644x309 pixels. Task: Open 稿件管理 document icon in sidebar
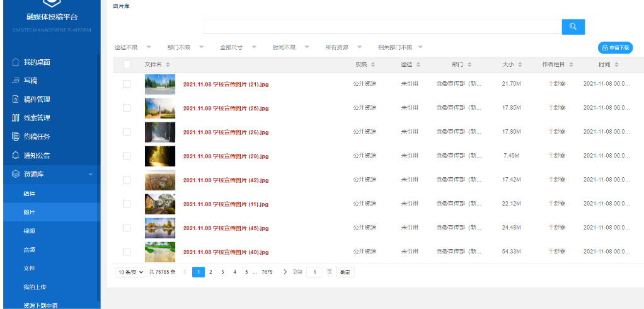pos(16,100)
